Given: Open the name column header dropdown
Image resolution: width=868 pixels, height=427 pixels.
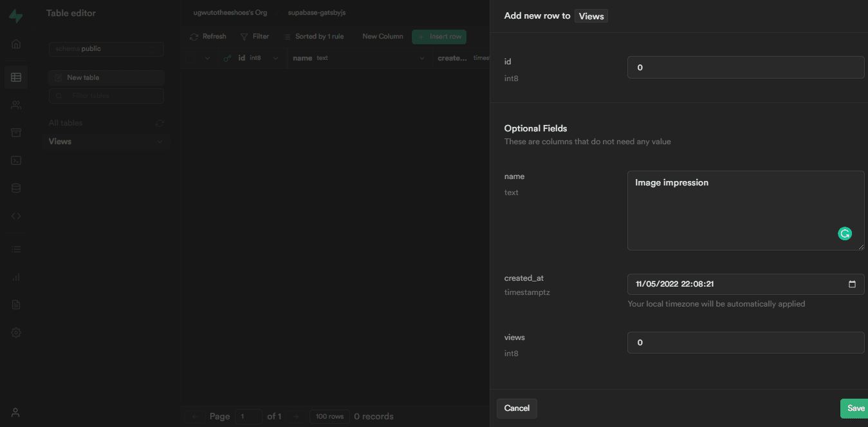Looking at the screenshot, I should (422, 58).
